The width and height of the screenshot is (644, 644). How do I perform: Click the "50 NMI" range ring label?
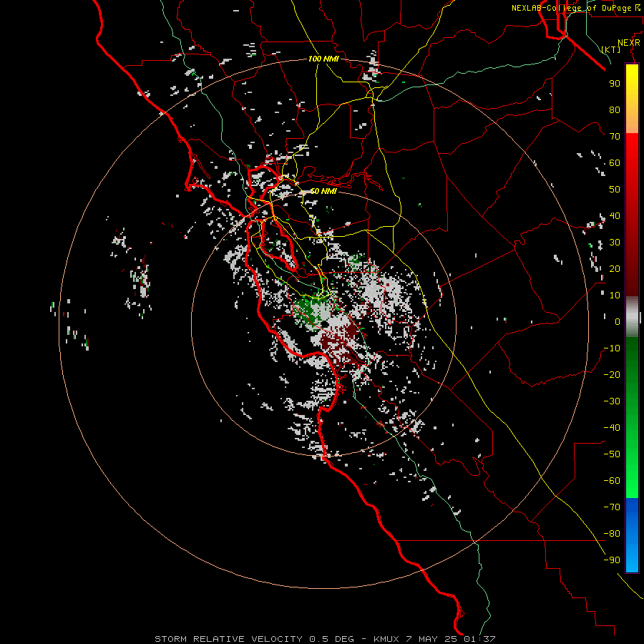pyautogui.click(x=323, y=191)
